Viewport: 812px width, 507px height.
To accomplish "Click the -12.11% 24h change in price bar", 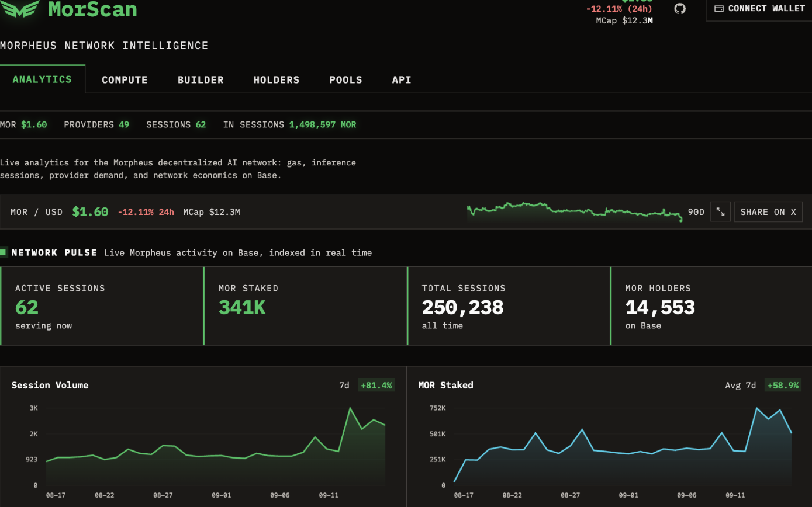I will pyautogui.click(x=146, y=212).
